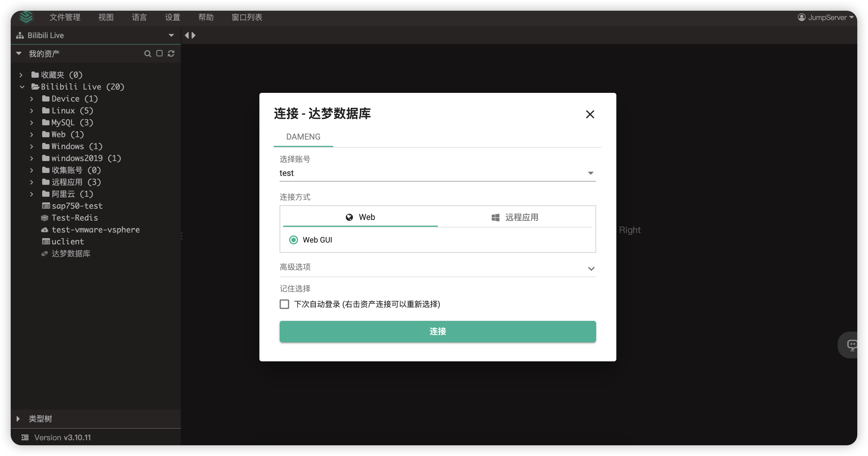868x456 pixels.
Task: Expand the 类型树 panel
Action: 18,418
